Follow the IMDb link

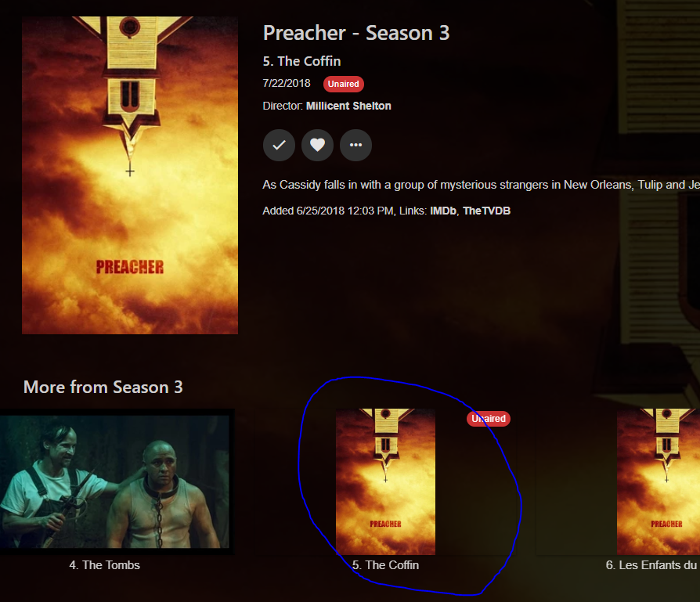click(443, 211)
